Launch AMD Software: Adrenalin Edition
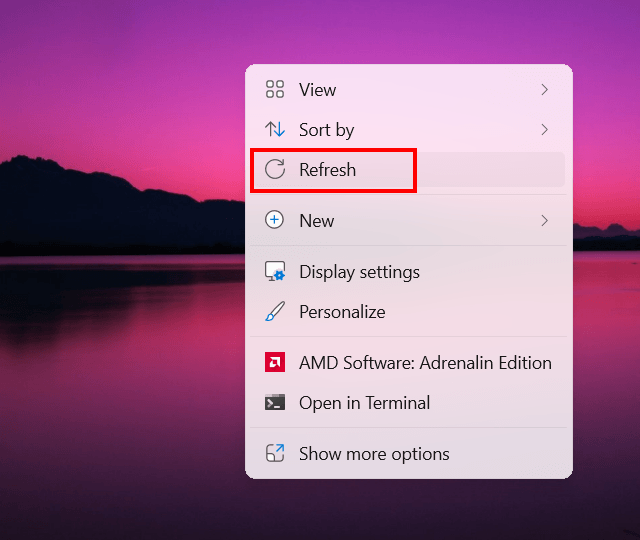Image resolution: width=640 pixels, height=540 pixels. [x=425, y=363]
